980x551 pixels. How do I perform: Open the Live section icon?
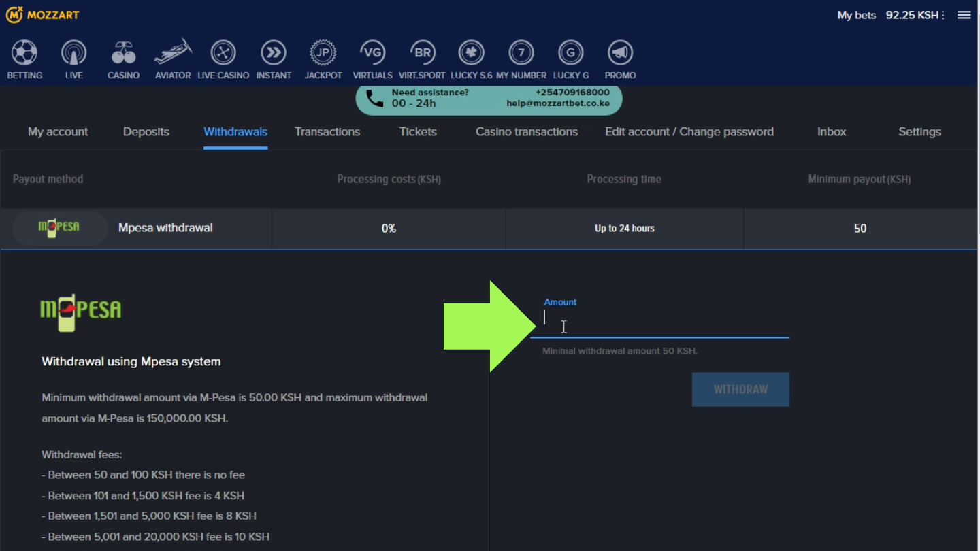click(x=73, y=53)
